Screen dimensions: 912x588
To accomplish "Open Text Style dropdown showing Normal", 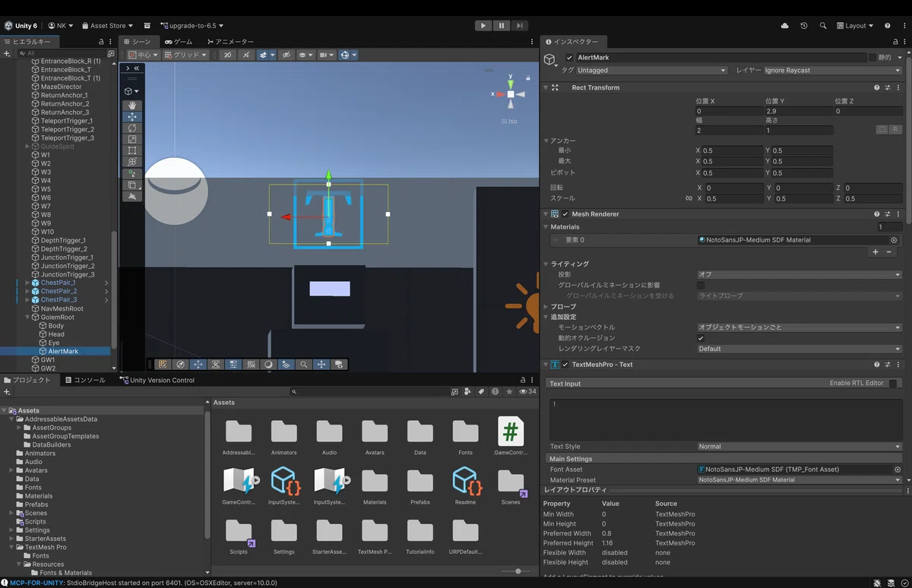I will [800, 447].
